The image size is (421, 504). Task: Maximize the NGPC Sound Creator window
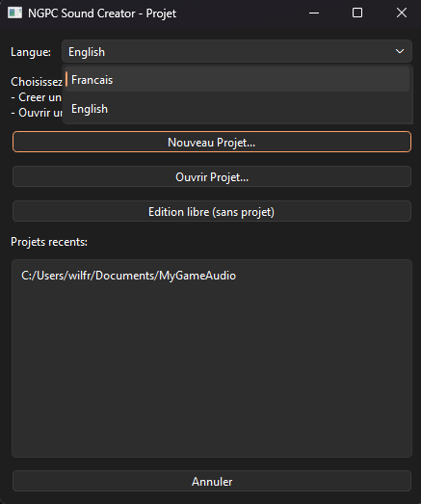pyautogui.click(x=357, y=13)
